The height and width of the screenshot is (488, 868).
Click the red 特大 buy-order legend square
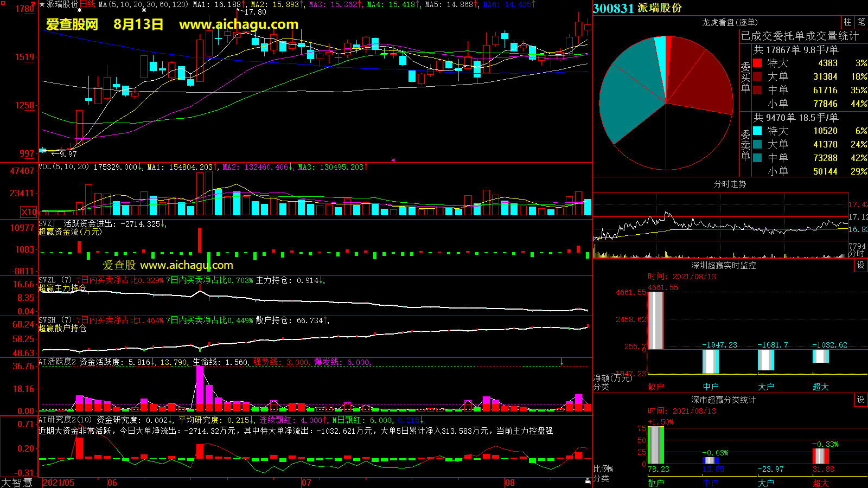click(757, 63)
